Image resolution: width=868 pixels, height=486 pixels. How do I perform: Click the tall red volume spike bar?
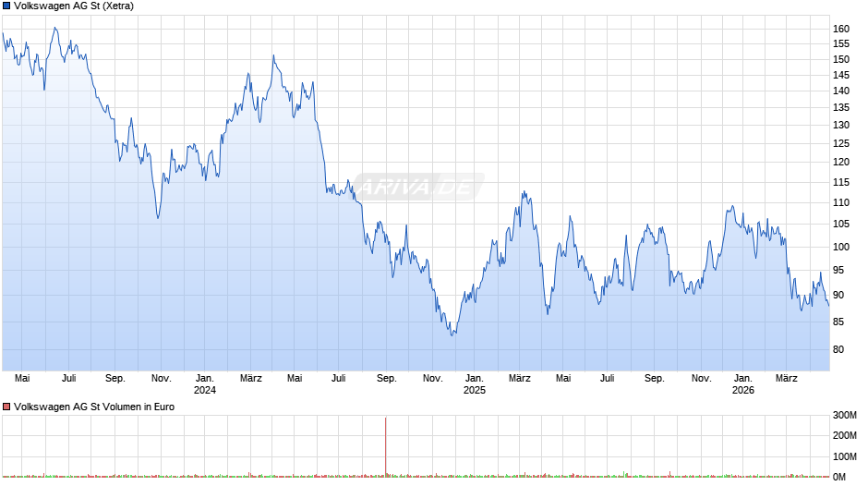tap(385, 446)
